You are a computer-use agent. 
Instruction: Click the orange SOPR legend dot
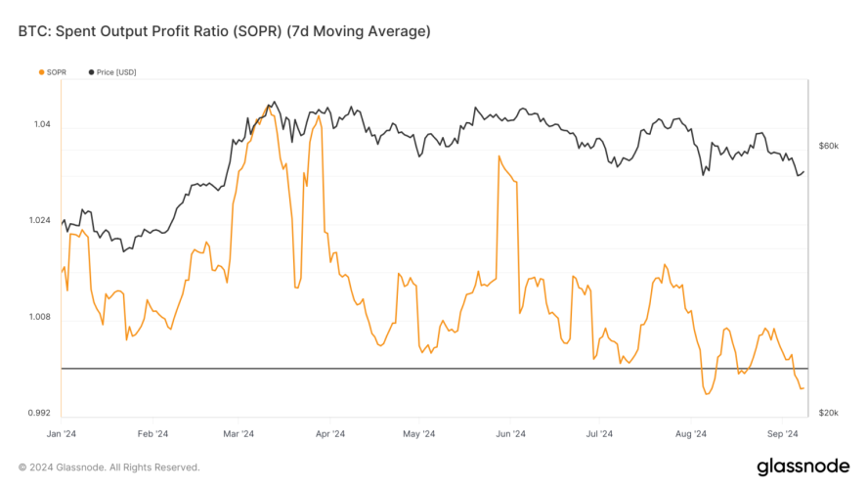tap(41, 72)
